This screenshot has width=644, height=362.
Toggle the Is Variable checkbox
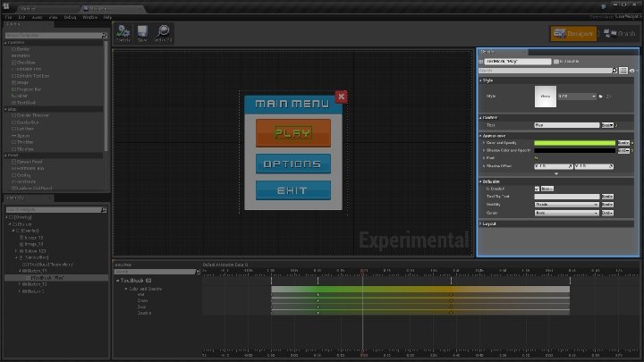tap(555, 62)
